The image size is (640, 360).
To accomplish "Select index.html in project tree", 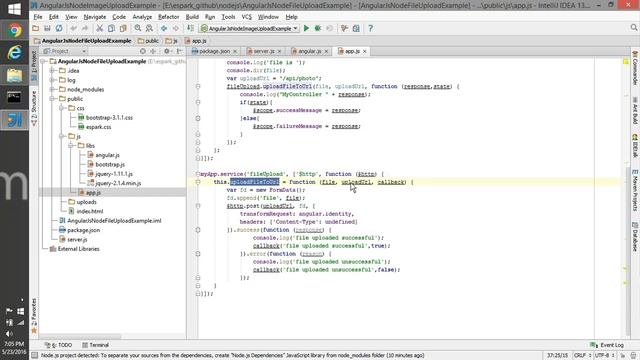I will [86, 211].
